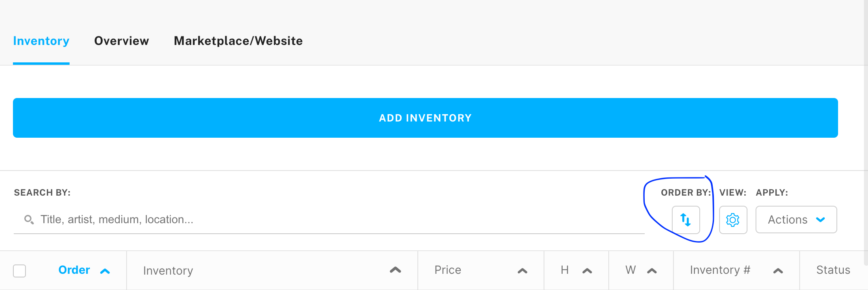Open the View settings gear icon
Screen dimensions: 868x290
click(x=733, y=220)
